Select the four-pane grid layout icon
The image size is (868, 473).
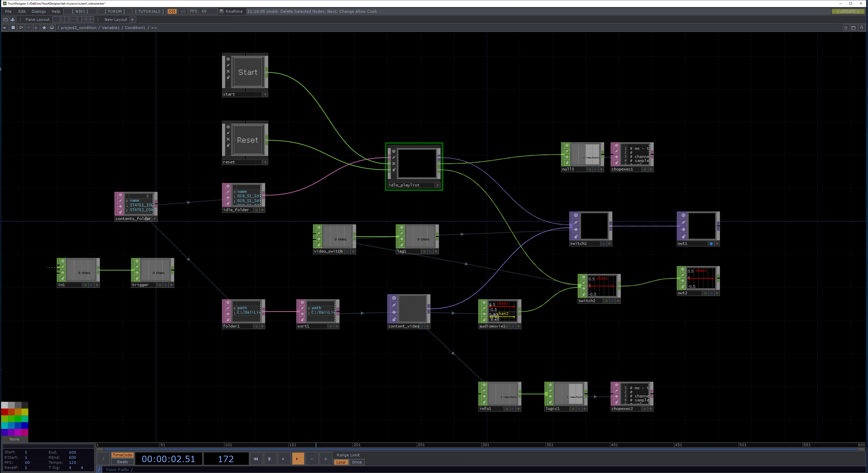[x=90, y=20]
